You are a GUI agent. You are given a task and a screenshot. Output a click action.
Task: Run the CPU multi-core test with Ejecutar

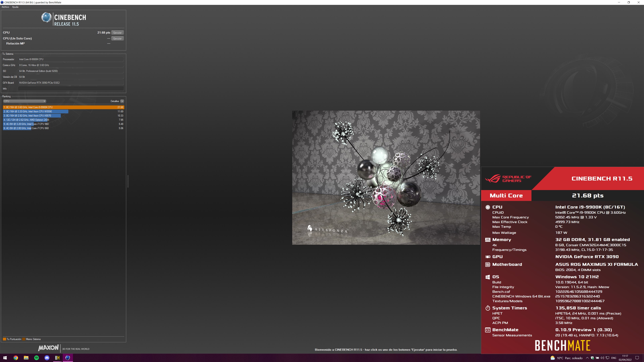coord(118,33)
